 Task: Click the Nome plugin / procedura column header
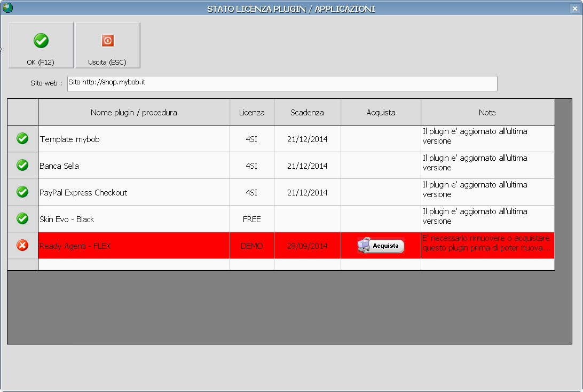(x=134, y=112)
